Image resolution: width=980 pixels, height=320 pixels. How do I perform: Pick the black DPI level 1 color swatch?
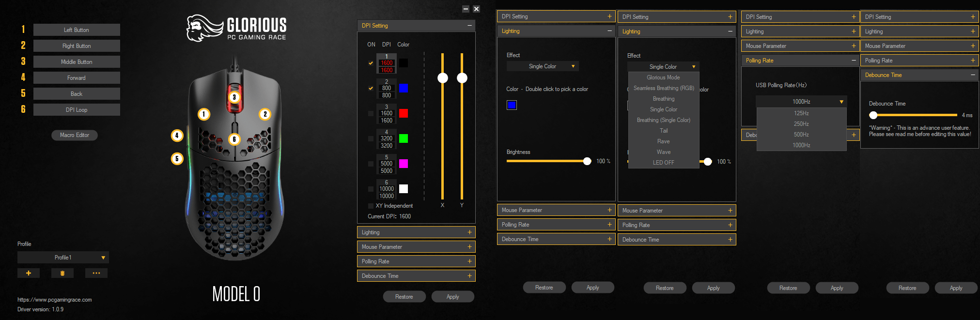click(x=403, y=63)
